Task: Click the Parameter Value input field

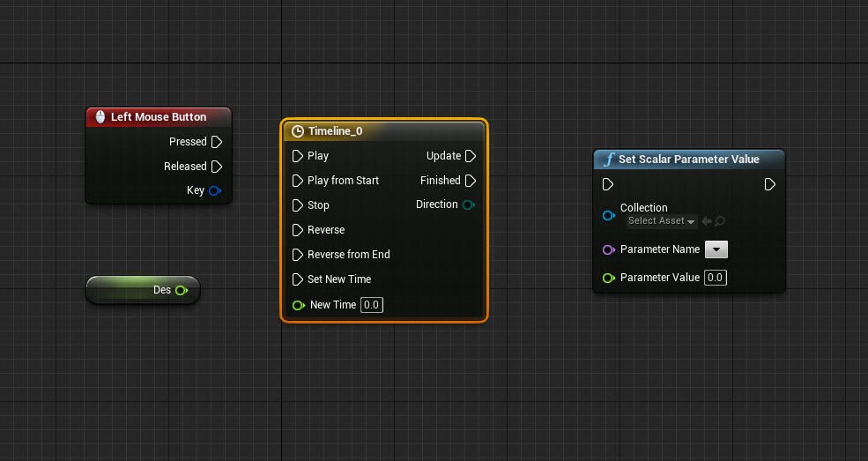Action: tap(715, 278)
